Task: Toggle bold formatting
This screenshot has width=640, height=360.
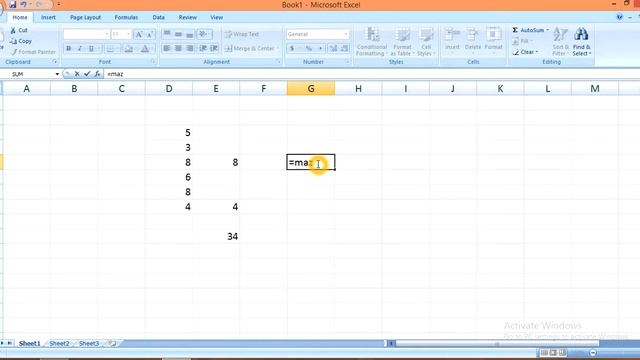Action: click(69, 49)
